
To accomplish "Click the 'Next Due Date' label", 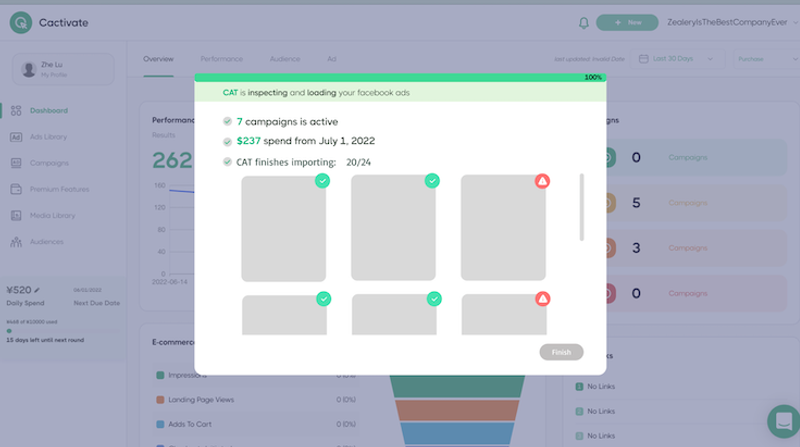I will coord(96,303).
